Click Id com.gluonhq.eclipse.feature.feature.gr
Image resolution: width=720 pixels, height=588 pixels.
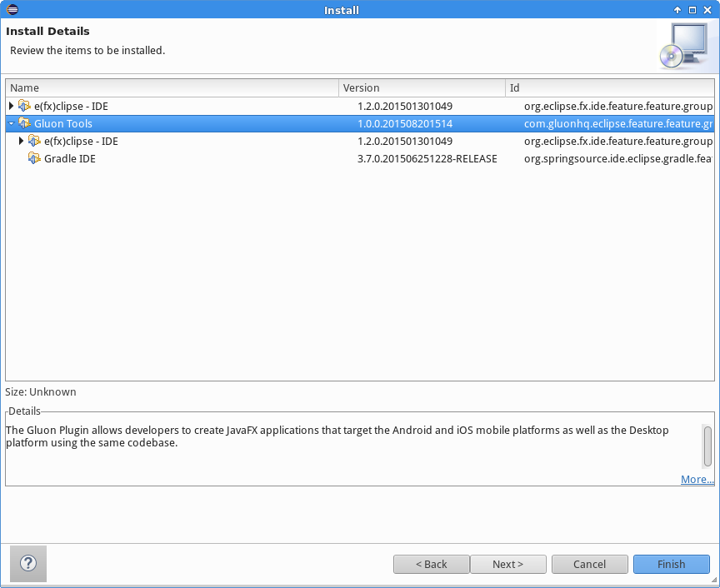pos(618,123)
